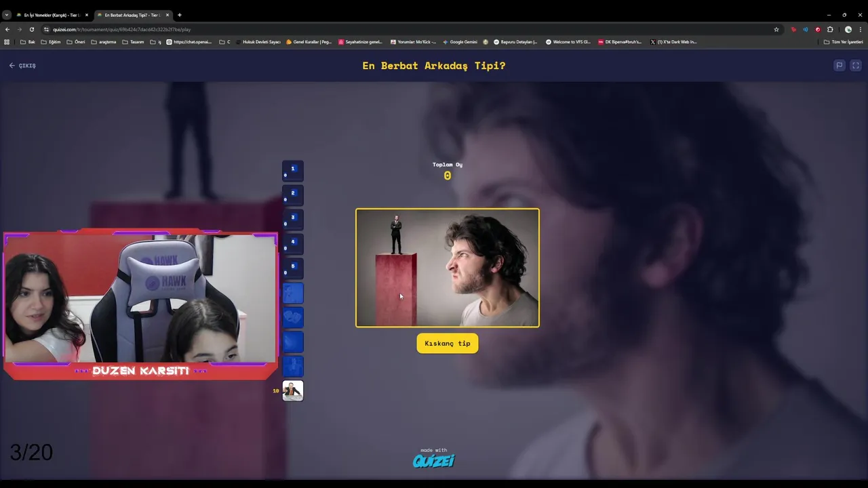Bookmark this page with star icon

(x=776, y=30)
